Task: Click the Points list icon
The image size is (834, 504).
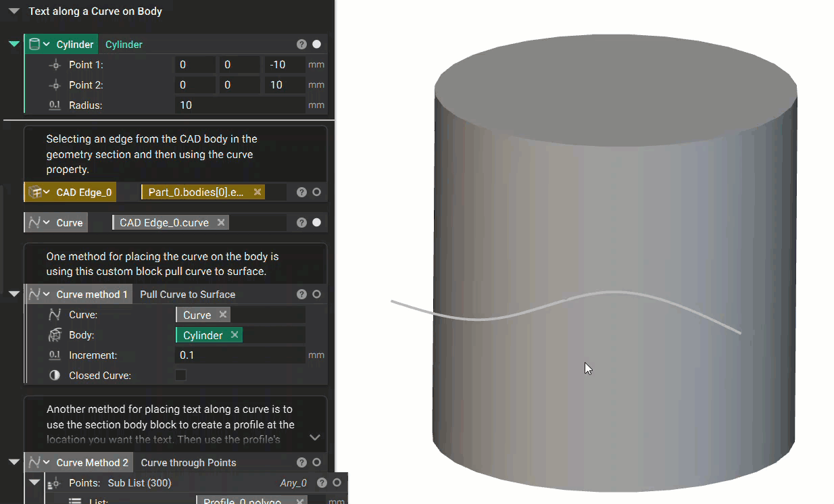Action: pos(55,483)
